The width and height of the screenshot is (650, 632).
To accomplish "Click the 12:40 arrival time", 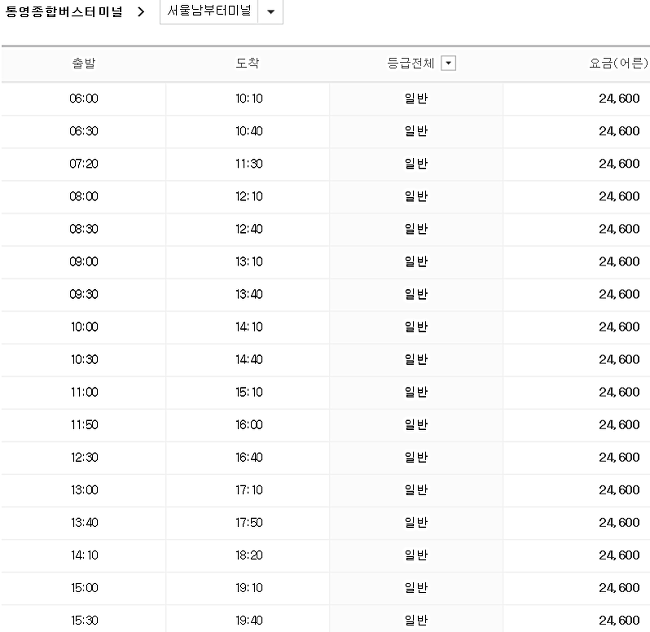I will point(249,229).
